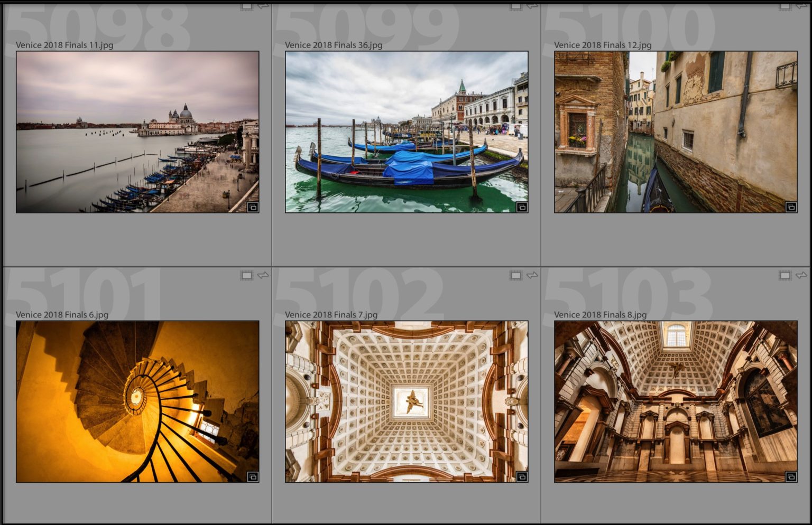Click the filename label Venice 2018 Finals 8.jpg
Screen dimensions: 812x525
point(600,314)
